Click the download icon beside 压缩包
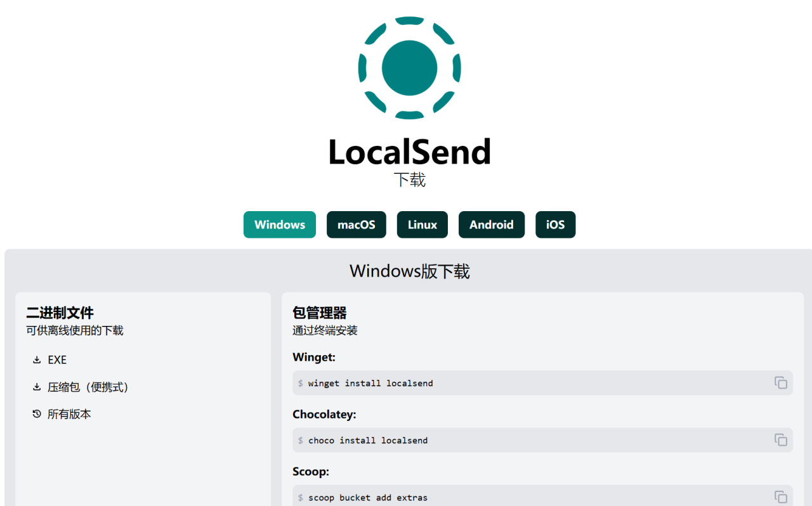The width and height of the screenshot is (812, 506). 37,387
